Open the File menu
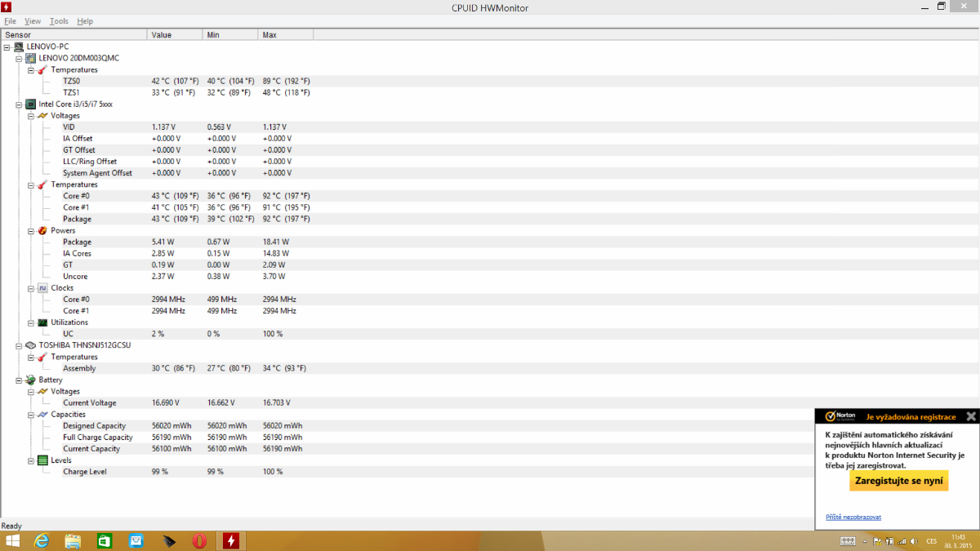Screen dimensions: 980x551 point(11,21)
